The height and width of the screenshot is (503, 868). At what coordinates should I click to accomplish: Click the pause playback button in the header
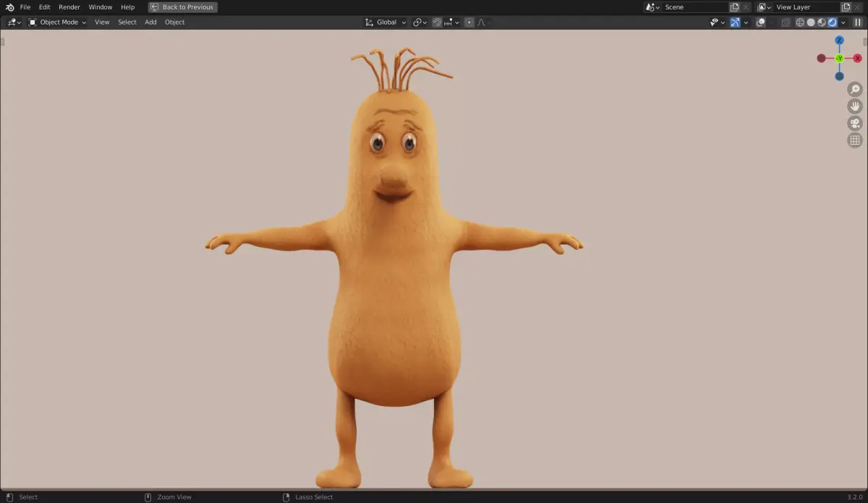tap(856, 22)
